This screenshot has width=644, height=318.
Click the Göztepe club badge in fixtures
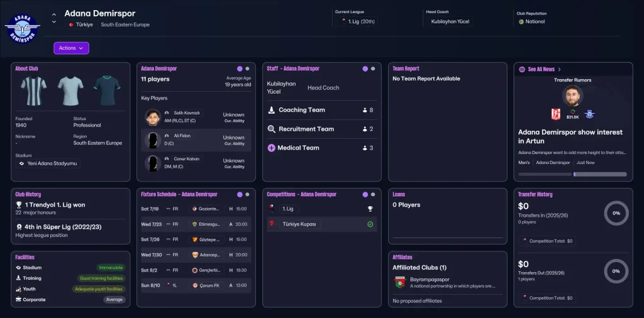195,239
